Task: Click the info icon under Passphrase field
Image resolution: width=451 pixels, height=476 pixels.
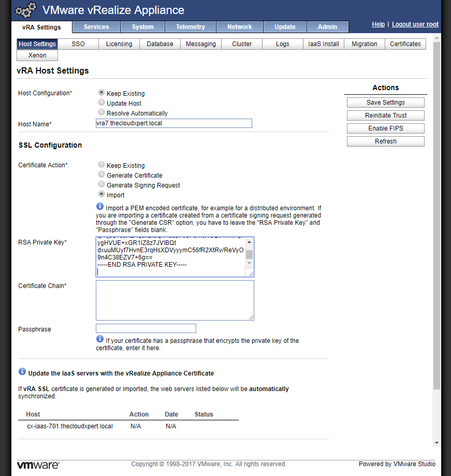Action: click(x=100, y=339)
